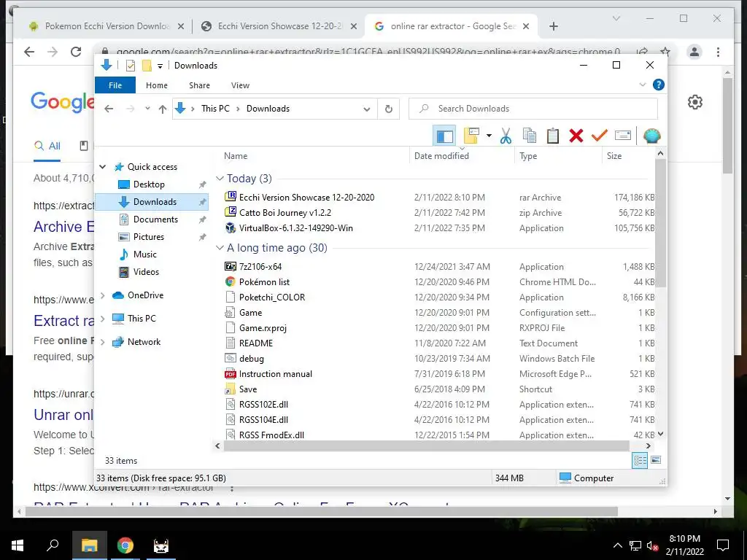The height and width of the screenshot is (560, 747).
Task: Click the New folder icon in toolbar
Action: tap(471, 136)
